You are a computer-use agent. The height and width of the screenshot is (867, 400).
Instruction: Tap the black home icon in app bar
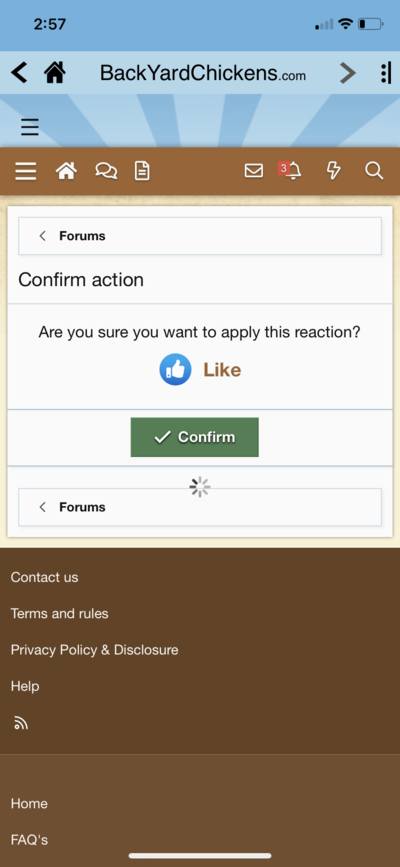(55, 72)
